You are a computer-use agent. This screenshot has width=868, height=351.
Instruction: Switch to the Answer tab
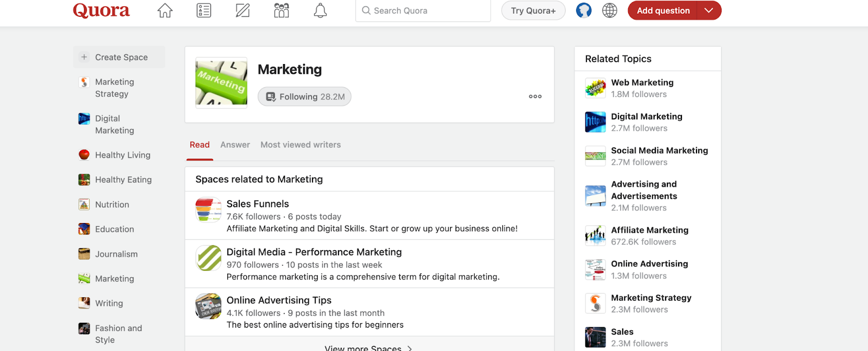pos(235,145)
